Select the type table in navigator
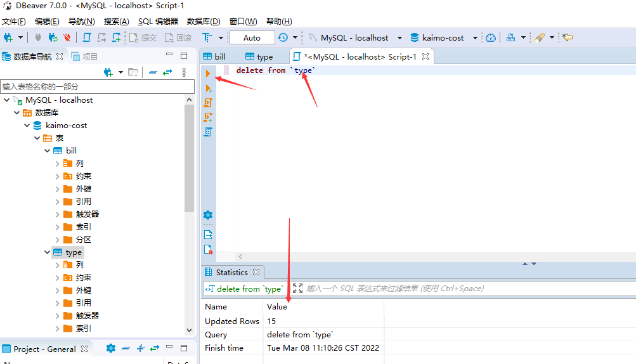This screenshot has height=364, width=636. [x=68, y=252]
